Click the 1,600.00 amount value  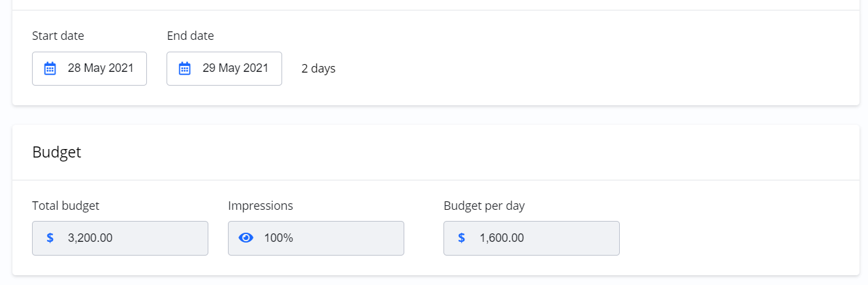coord(502,238)
